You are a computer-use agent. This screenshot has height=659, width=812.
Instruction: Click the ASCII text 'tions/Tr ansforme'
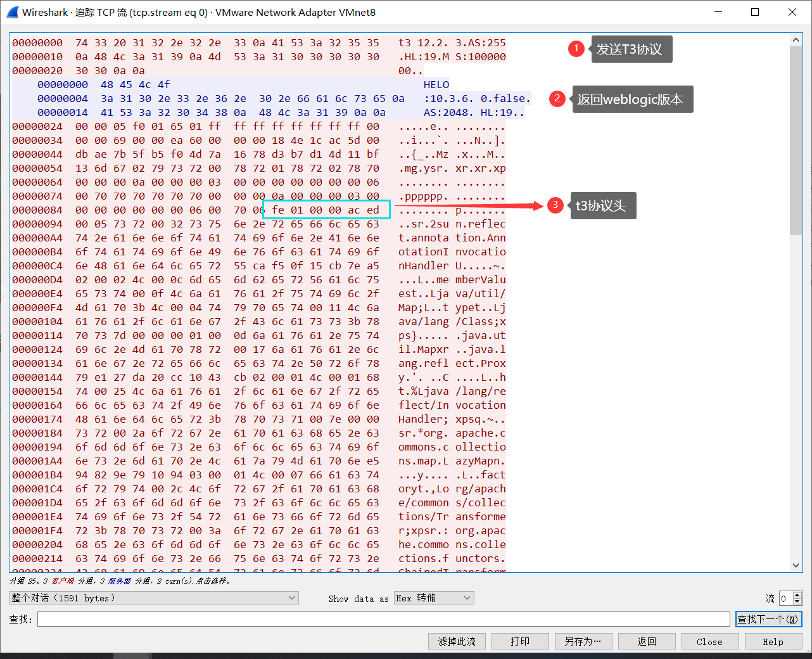coord(452,517)
